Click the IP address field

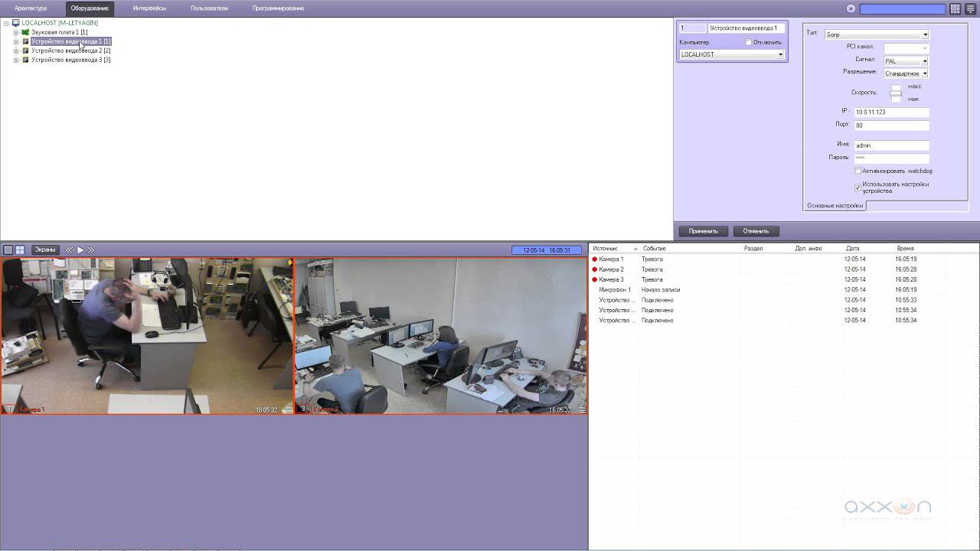pos(891,112)
